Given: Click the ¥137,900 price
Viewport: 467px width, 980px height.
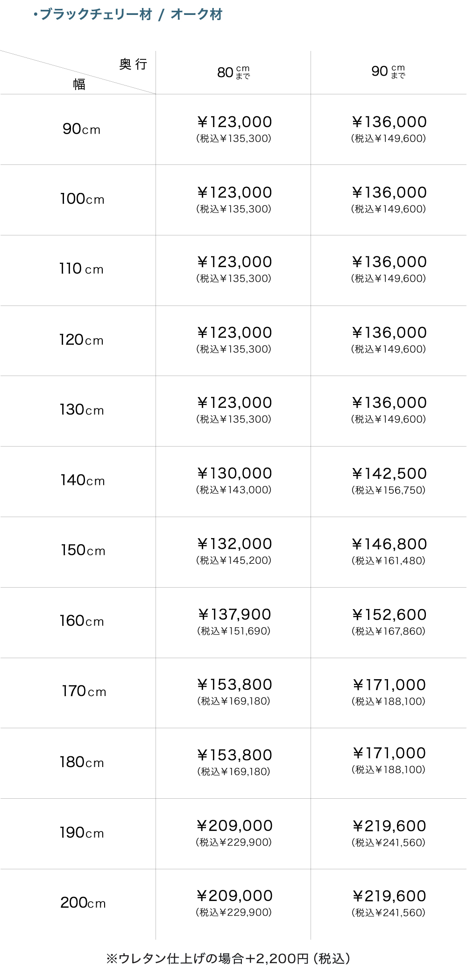Looking at the screenshot, I should [x=234, y=615].
